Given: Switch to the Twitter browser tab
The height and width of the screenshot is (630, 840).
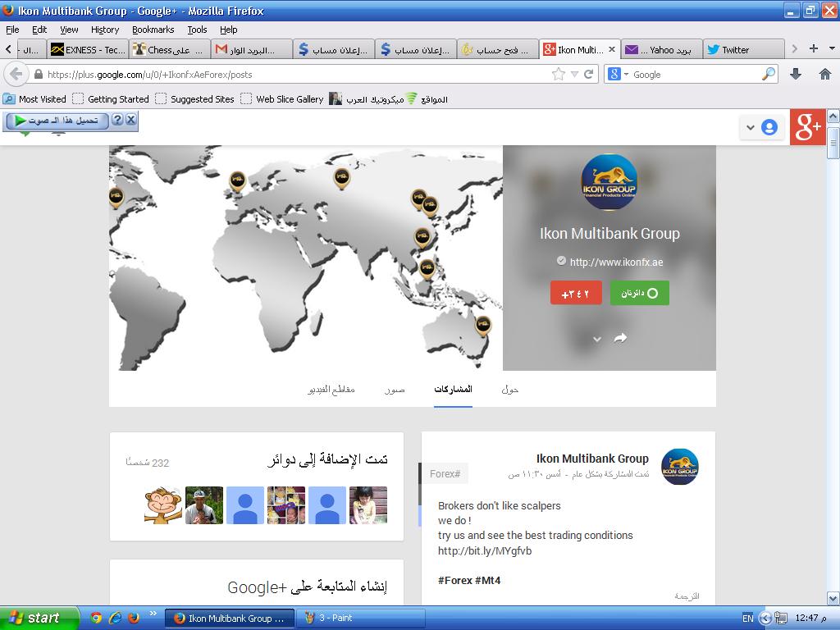Looking at the screenshot, I should [x=743, y=49].
